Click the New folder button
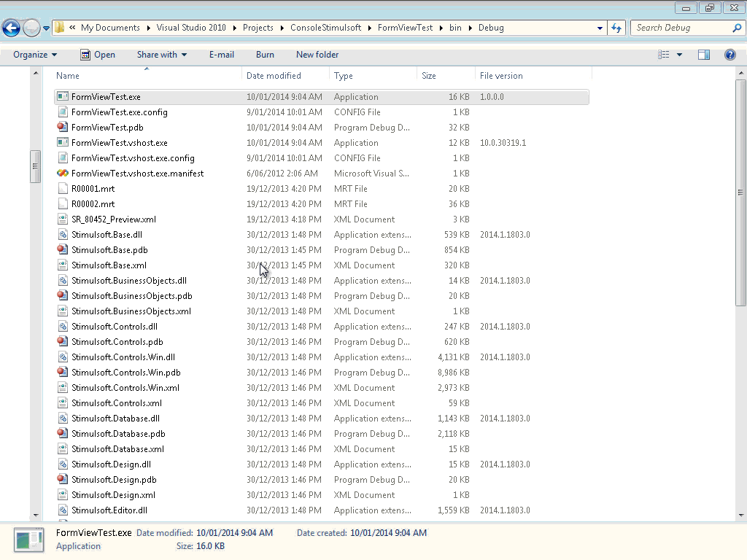This screenshot has height=560, width=747. 317,55
